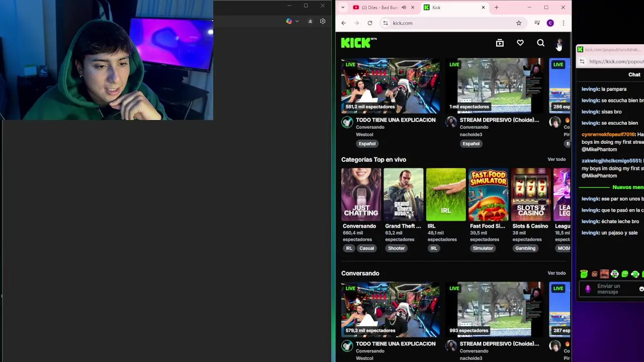Screen dimensions: 644x362
Task: Open settings gear in left window
Action: click(323, 21)
